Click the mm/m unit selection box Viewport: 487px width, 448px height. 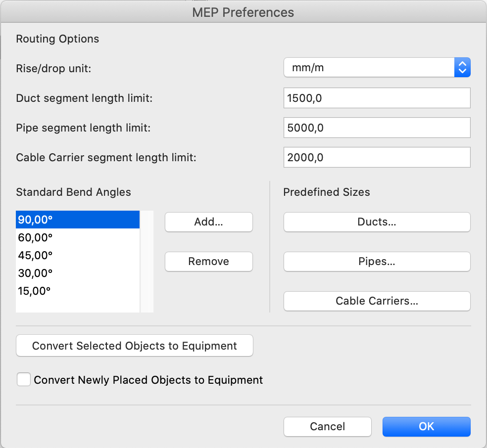(377, 67)
